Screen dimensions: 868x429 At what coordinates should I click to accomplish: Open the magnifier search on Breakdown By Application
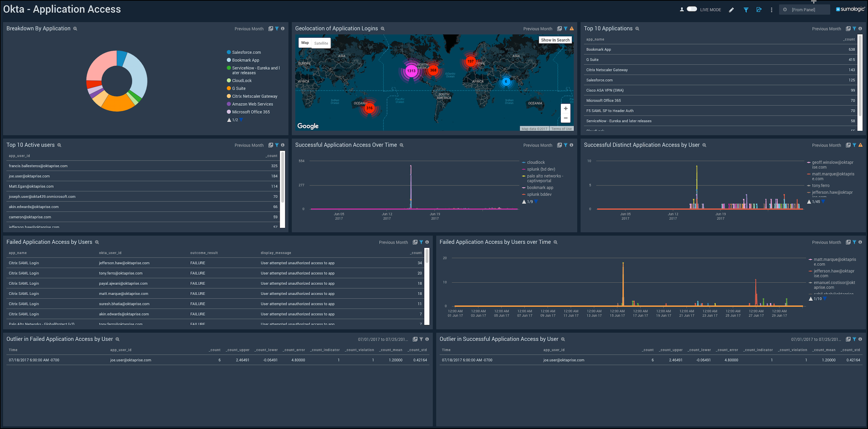(75, 29)
